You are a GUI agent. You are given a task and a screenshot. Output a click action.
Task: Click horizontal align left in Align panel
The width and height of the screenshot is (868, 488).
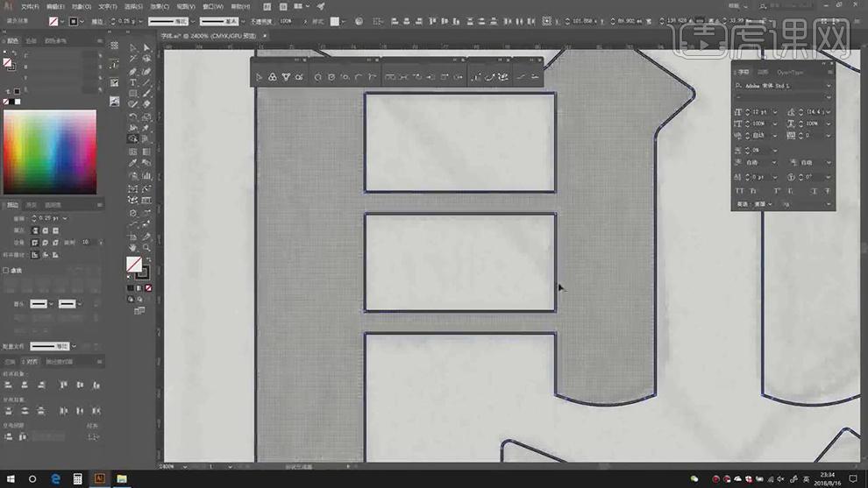[x=8, y=385]
